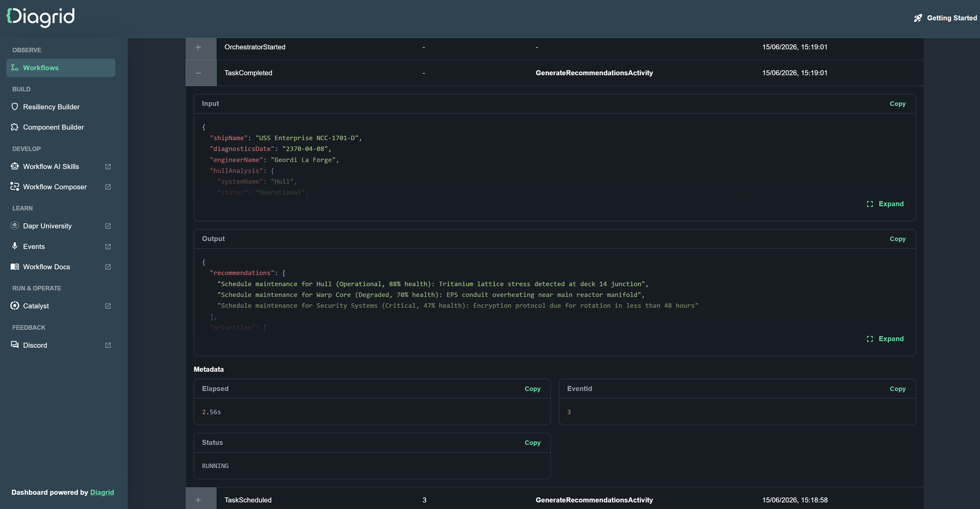Image resolution: width=980 pixels, height=509 pixels.
Task: Copy the Output JSON
Action: pos(897,239)
